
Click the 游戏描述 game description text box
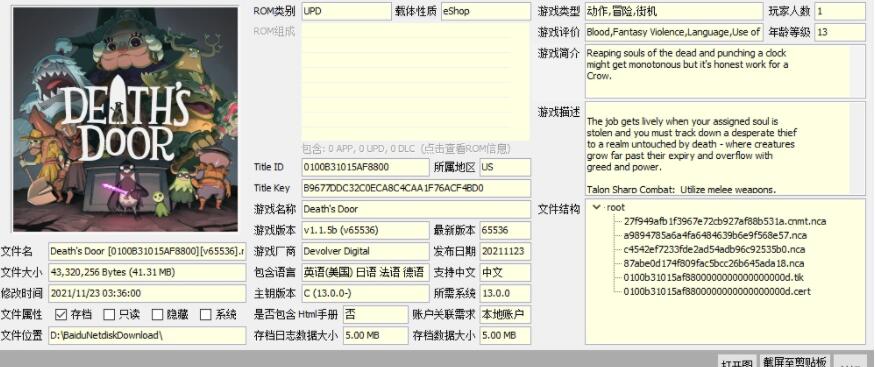point(725,148)
